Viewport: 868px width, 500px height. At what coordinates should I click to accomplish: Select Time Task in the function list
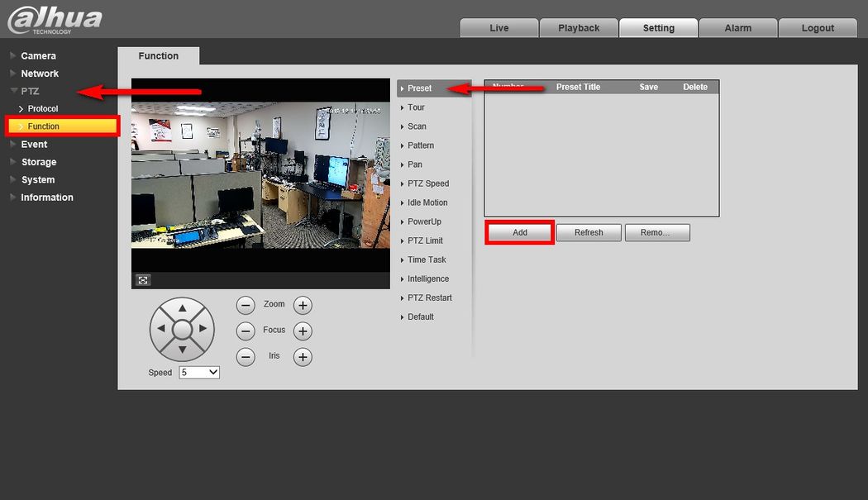click(x=427, y=260)
